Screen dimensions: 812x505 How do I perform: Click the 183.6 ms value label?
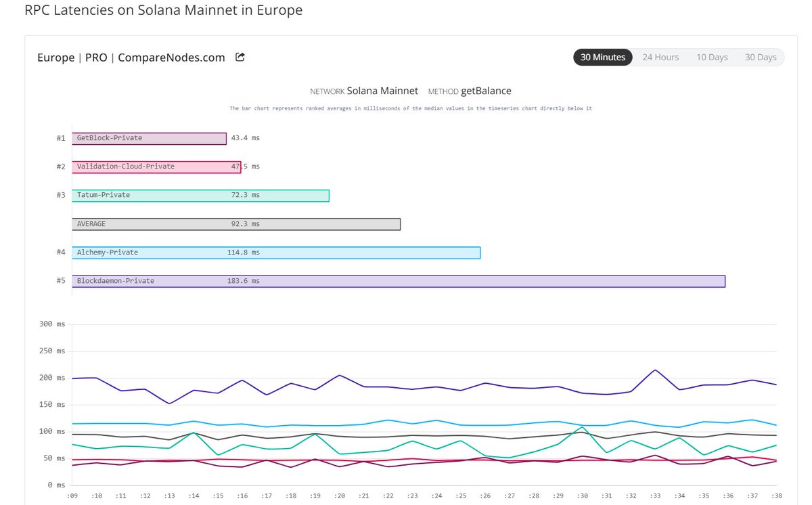click(x=244, y=280)
